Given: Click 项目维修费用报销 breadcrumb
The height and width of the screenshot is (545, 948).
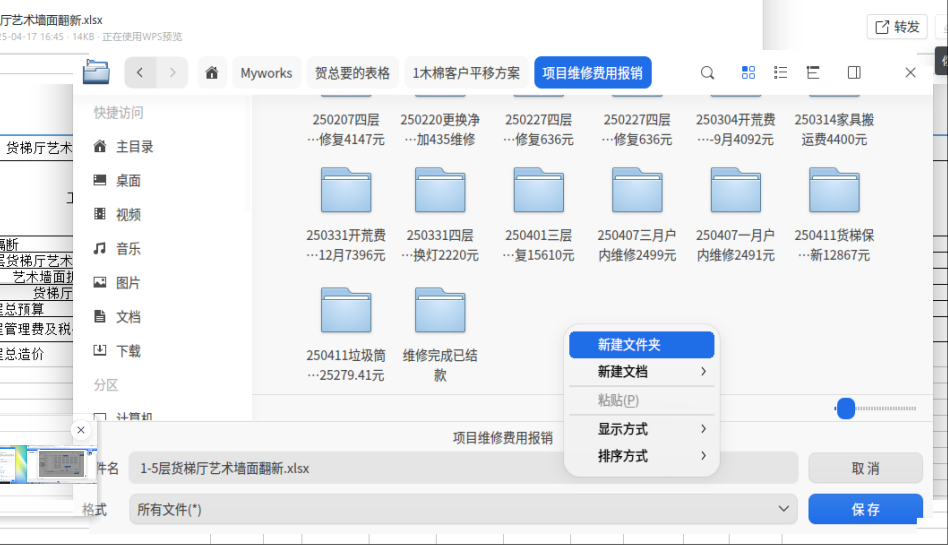Looking at the screenshot, I should pyautogui.click(x=592, y=73).
